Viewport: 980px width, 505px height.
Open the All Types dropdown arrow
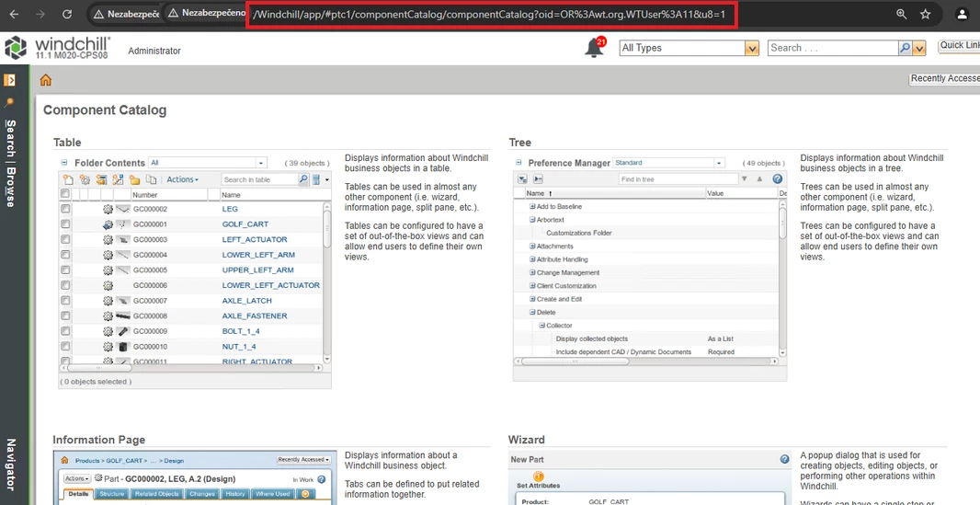click(x=752, y=48)
